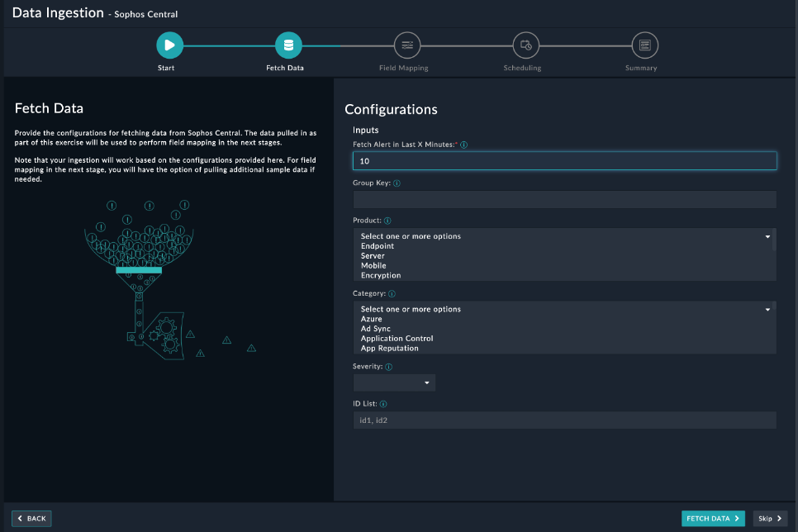Image resolution: width=798 pixels, height=532 pixels.
Task: Select Endpoint in the Product list
Action: pos(378,246)
